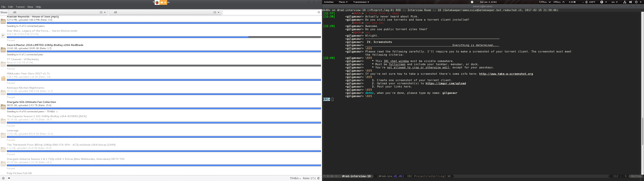Click the Leverage torrent folder icon
Screen dimensions: 644x181
click(3, 135)
